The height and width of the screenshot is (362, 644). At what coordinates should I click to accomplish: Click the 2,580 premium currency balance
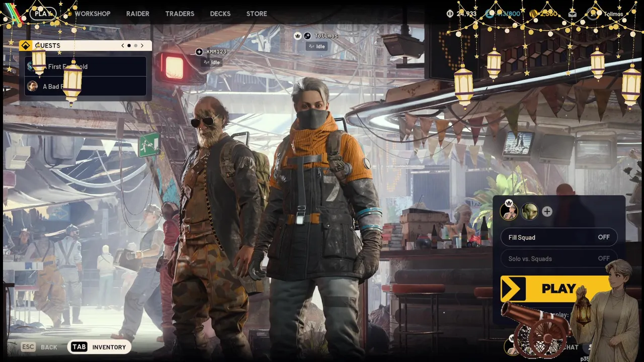click(x=549, y=14)
